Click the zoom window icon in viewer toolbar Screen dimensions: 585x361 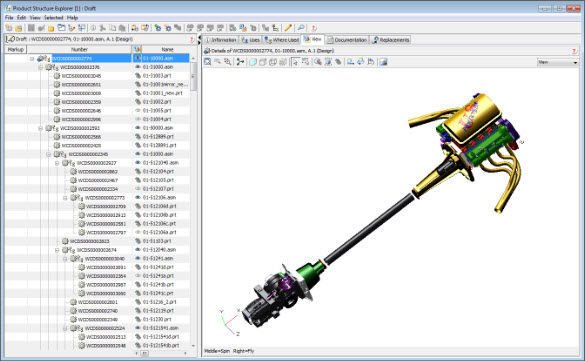pos(227,62)
